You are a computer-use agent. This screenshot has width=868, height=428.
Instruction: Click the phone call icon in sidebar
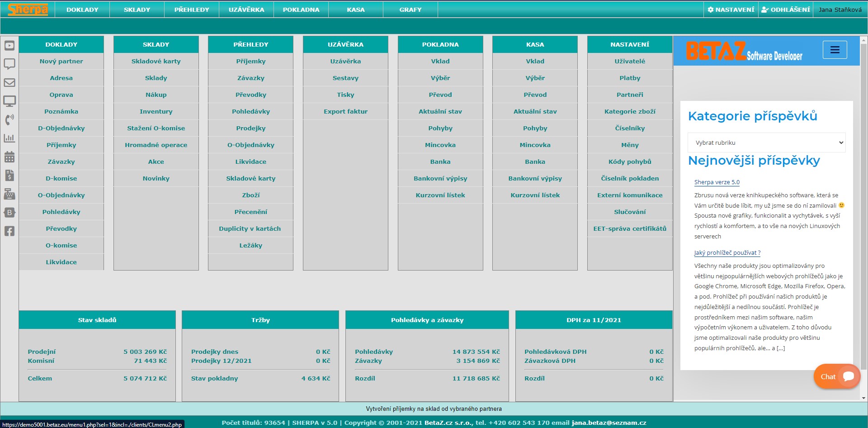click(x=9, y=119)
